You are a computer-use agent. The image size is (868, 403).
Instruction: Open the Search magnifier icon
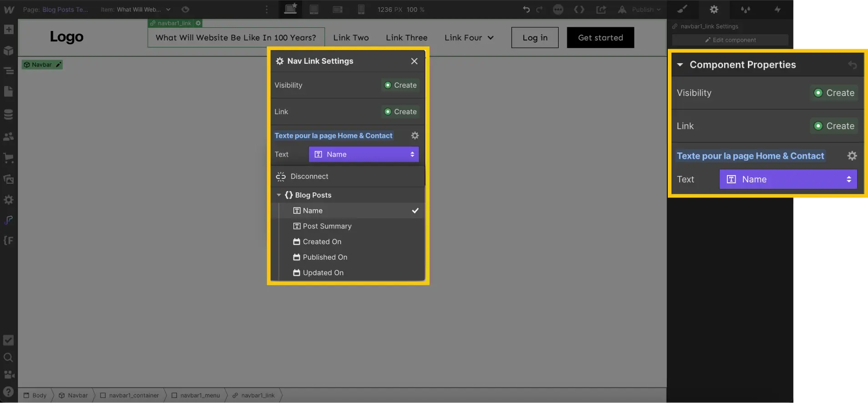point(9,358)
